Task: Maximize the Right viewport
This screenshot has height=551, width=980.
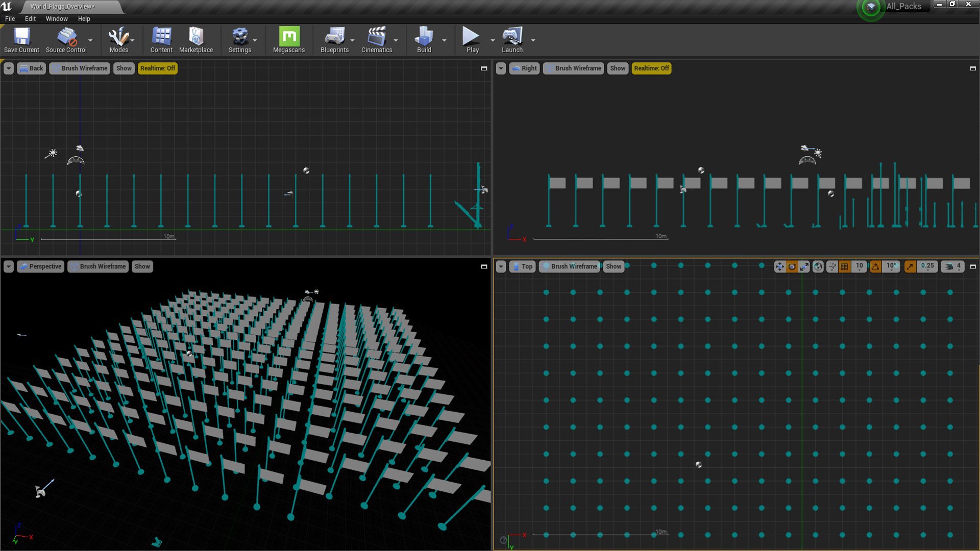Action: pyautogui.click(x=972, y=68)
